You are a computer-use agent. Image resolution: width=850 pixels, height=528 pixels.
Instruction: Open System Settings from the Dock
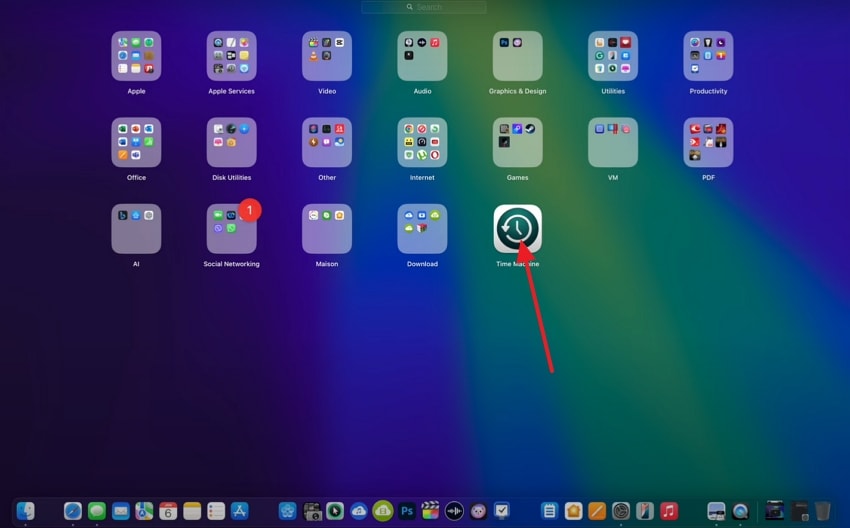pos(621,511)
